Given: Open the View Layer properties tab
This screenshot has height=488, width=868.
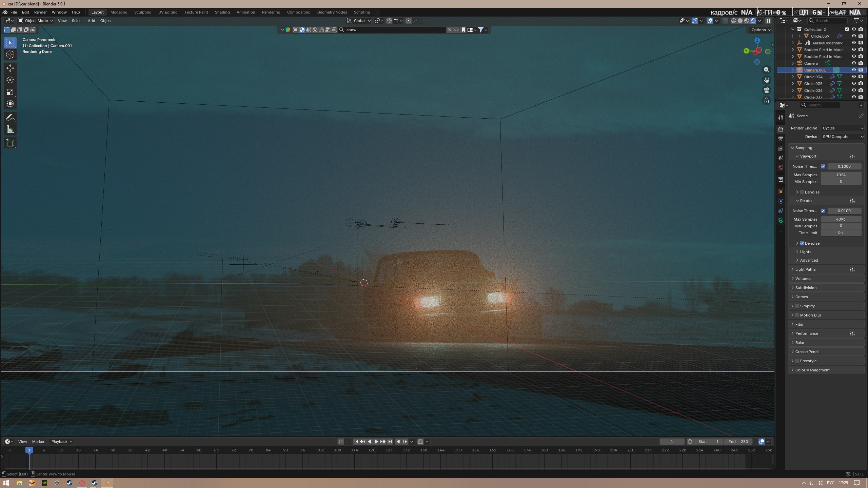Looking at the screenshot, I should pyautogui.click(x=781, y=148).
